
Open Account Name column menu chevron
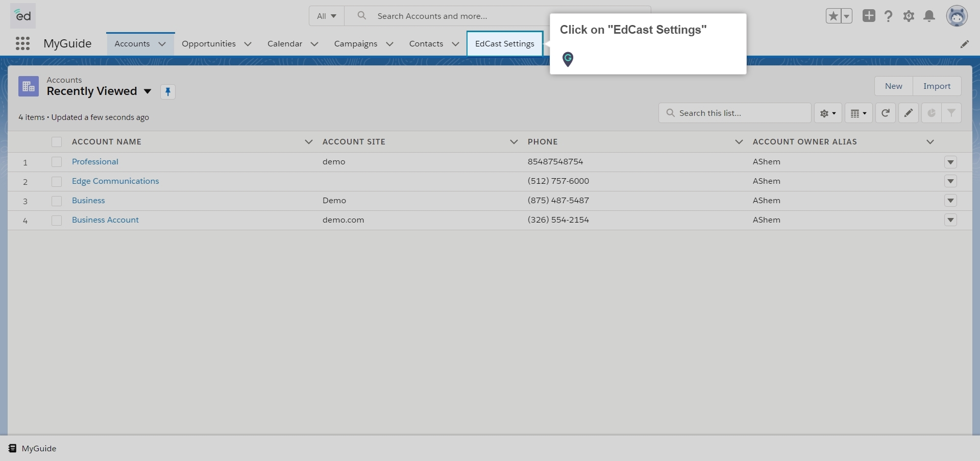(x=308, y=142)
